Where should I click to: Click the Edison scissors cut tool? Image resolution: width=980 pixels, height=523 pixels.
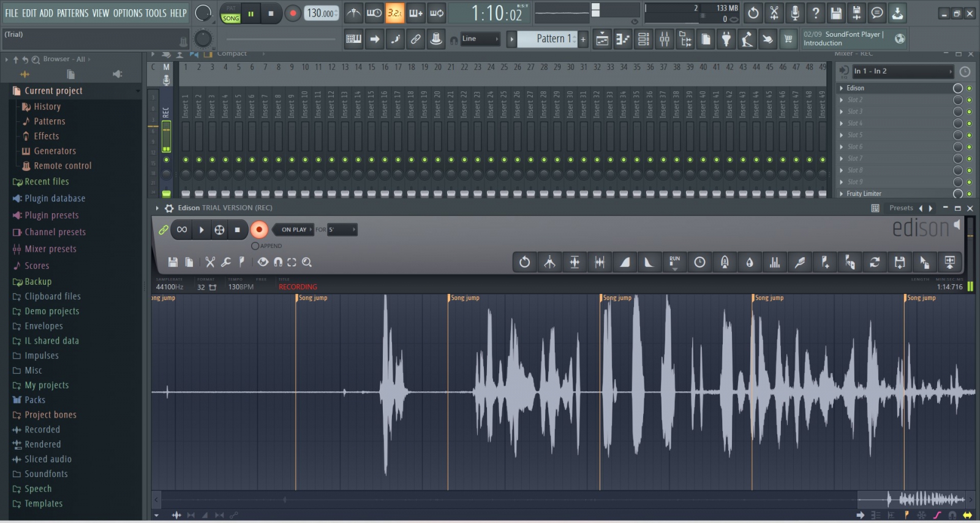[x=210, y=262]
